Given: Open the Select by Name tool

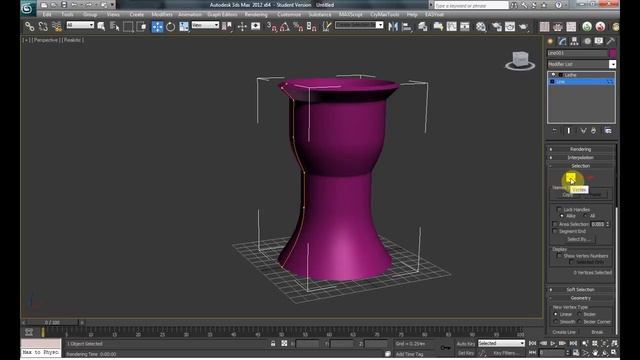Looking at the screenshot, I should pos(115,27).
